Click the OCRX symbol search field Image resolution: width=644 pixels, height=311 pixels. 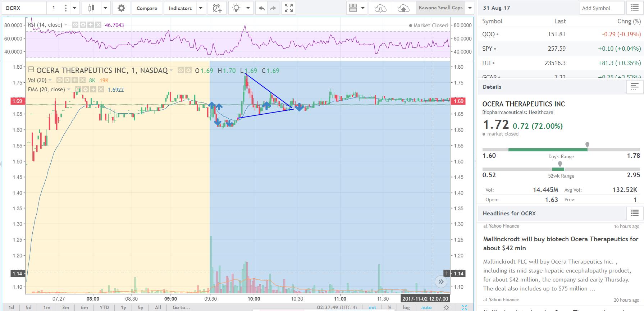point(24,8)
